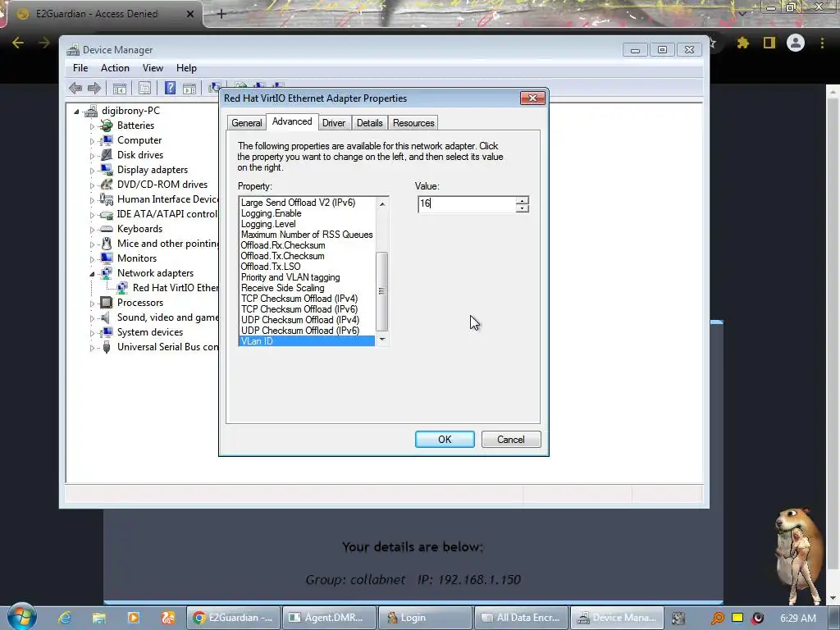Click the magnifier icon in system tray
The height and width of the screenshot is (630, 840).
pos(717,618)
